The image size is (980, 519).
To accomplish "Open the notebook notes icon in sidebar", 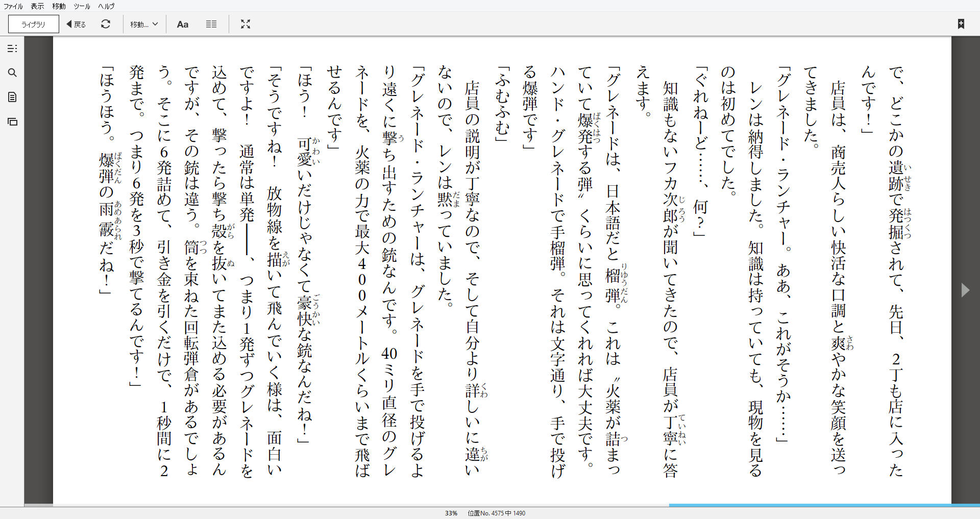I will coord(12,97).
